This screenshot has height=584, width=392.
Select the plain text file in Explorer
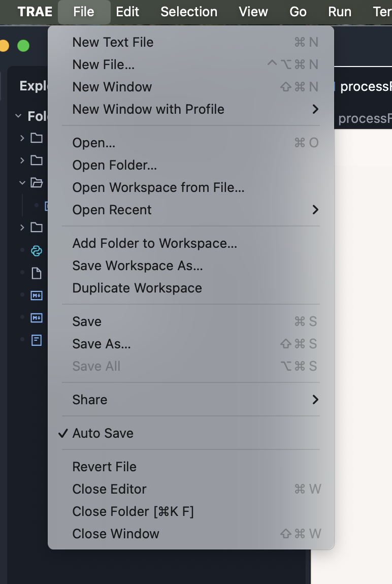(37, 273)
